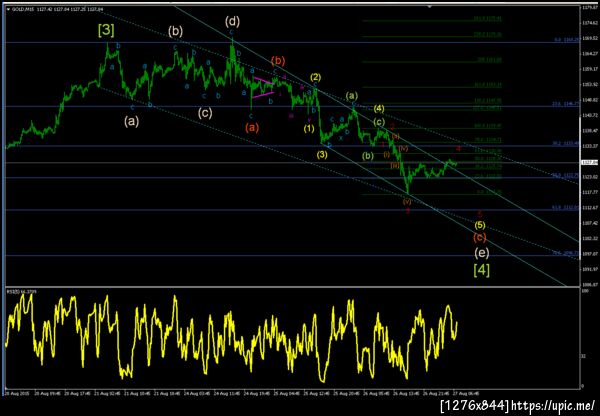
Task: Select the yellow (5) wave label
Action: tap(480, 225)
